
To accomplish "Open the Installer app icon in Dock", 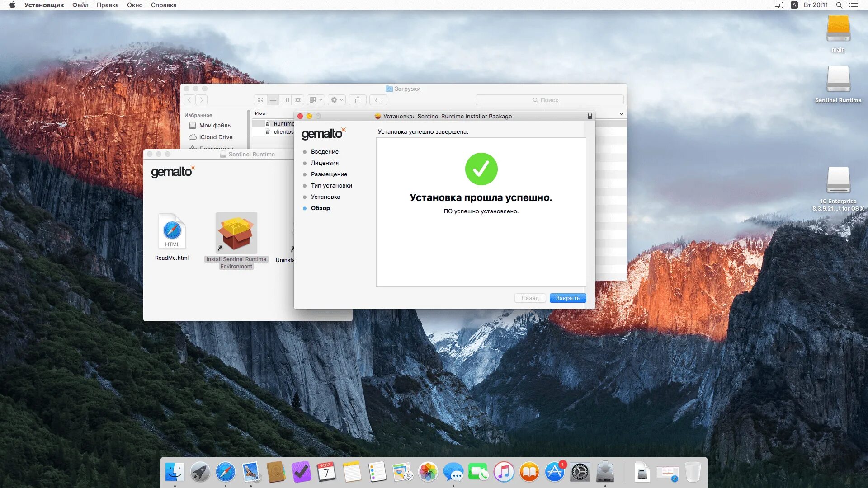I will click(605, 472).
